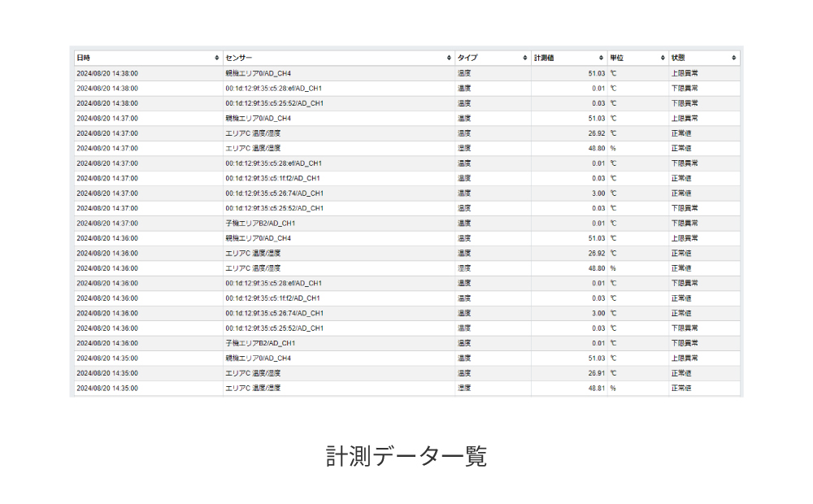Click value 26.92 in the 14:36:00 row

[596, 254]
